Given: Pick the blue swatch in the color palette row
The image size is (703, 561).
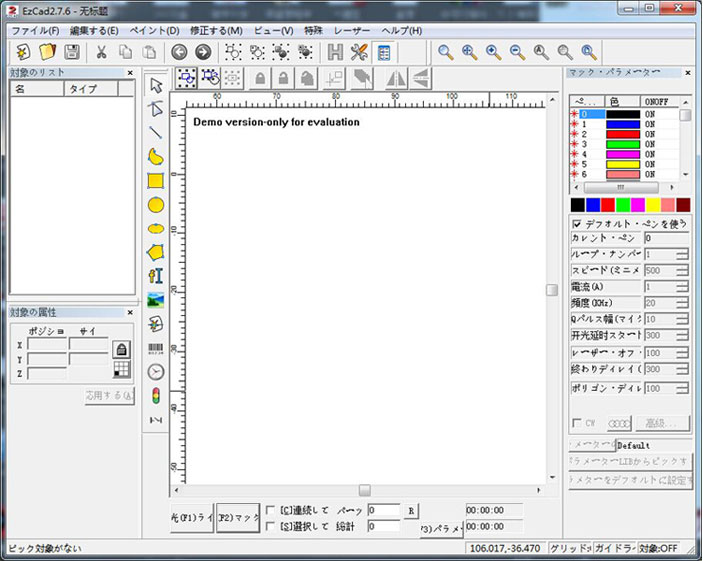Looking at the screenshot, I should (x=593, y=205).
